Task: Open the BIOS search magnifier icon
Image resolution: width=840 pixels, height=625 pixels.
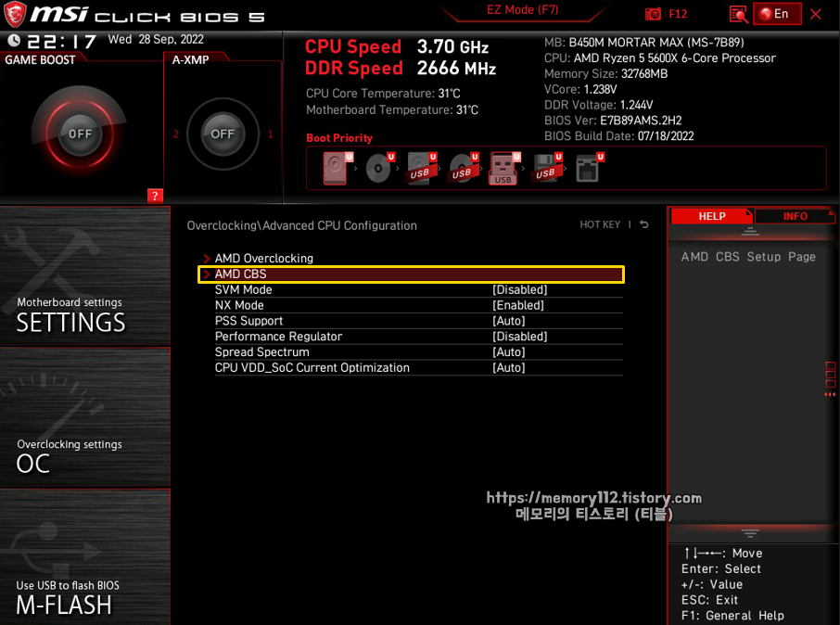Action: (739, 14)
